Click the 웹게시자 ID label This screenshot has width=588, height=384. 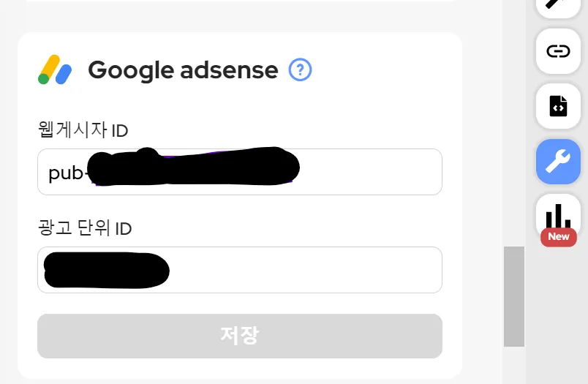(x=83, y=131)
